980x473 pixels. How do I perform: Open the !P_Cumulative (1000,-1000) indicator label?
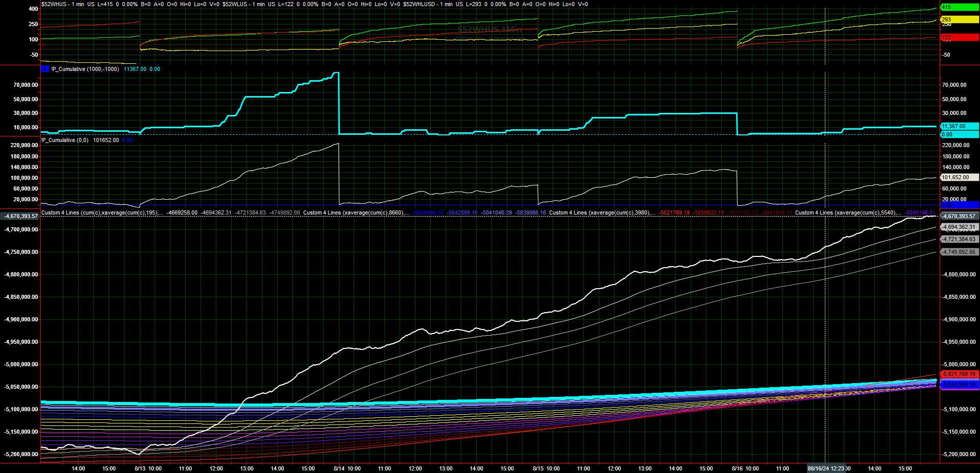85,69
